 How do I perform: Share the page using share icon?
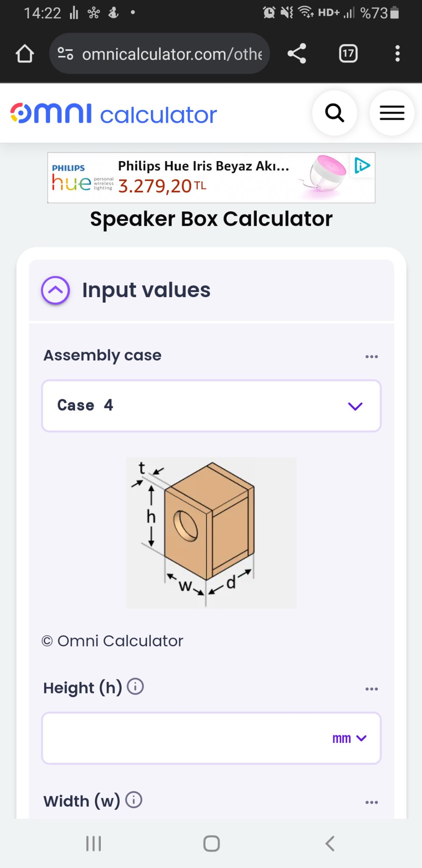pos(297,54)
